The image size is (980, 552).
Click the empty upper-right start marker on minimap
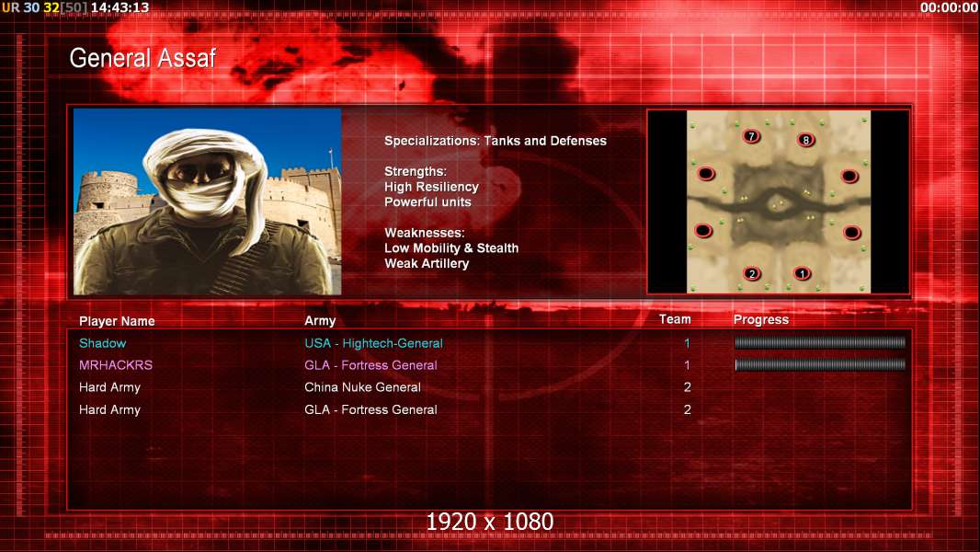point(849,176)
